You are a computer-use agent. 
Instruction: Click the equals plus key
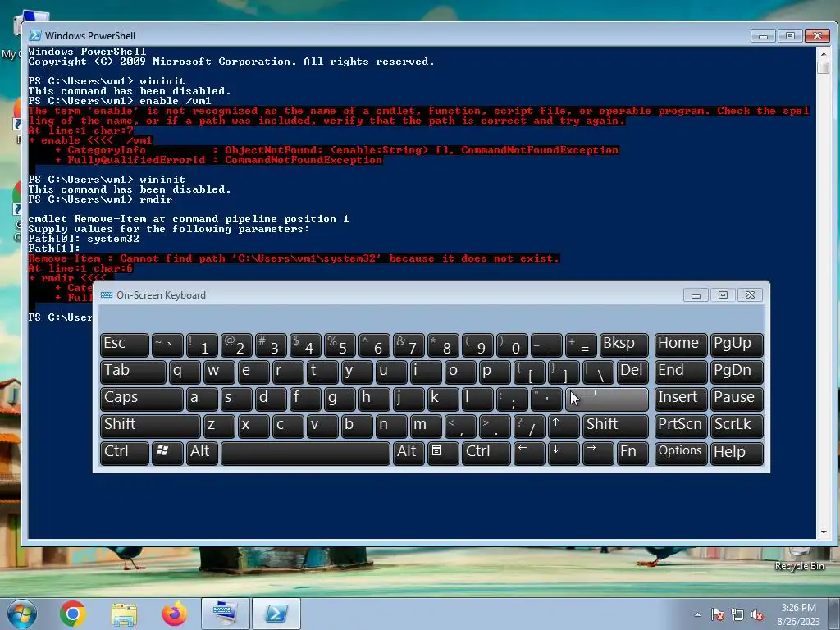(580, 345)
